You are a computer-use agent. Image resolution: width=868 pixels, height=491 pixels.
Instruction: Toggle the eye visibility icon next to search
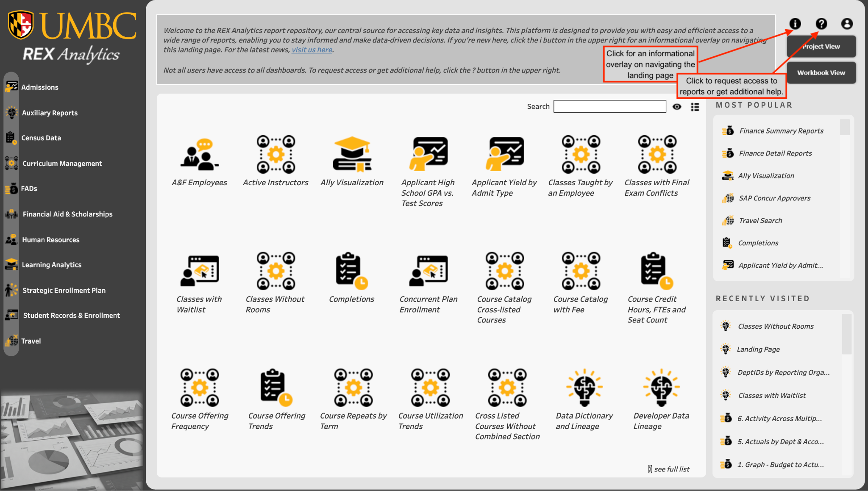pyautogui.click(x=677, y=107)
